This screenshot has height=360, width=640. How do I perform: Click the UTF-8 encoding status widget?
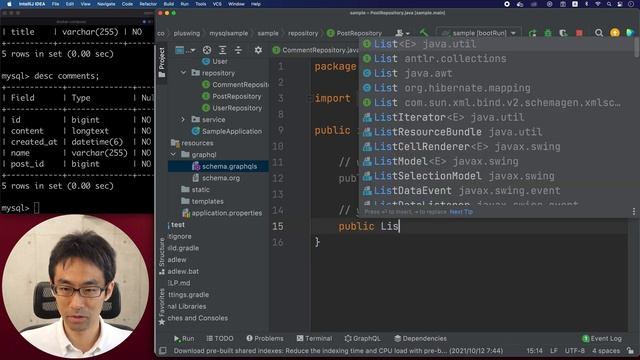[574, 351]
